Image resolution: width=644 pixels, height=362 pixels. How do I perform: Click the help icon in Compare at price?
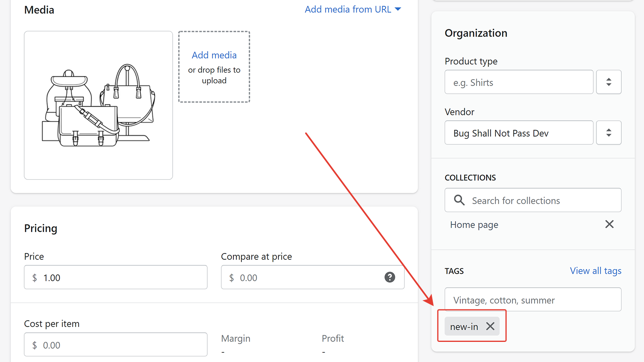(390, 277)
